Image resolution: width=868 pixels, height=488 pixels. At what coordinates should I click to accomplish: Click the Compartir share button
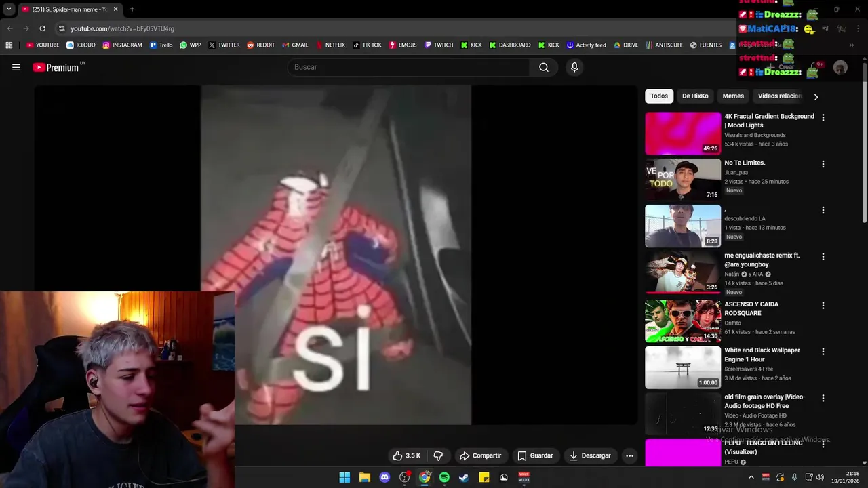pyautogui.click(x=481, y=455)
